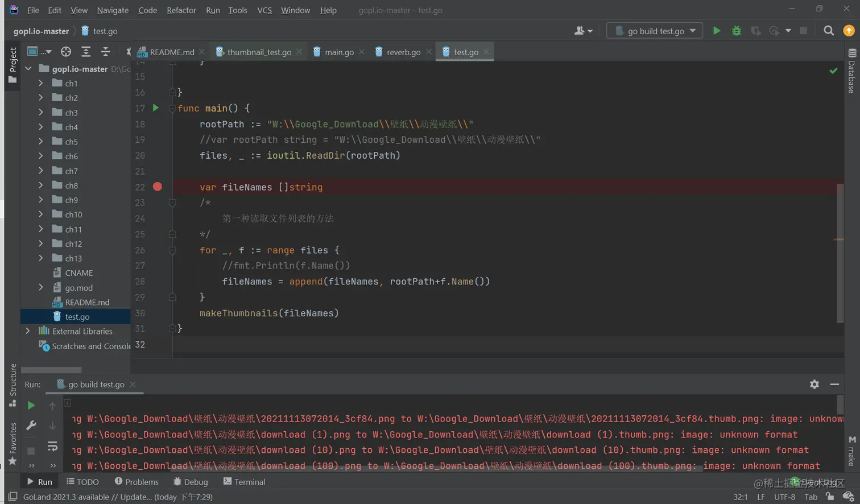
Task: Open the Run panel settings gear
Action: [x=814, y=385]
